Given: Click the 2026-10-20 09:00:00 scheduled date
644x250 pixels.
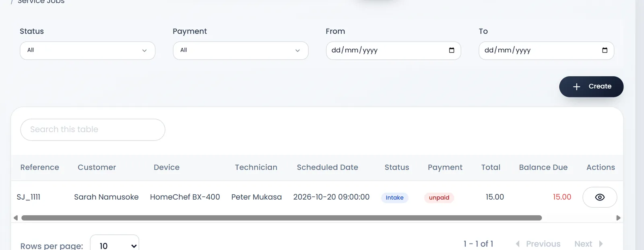Looking at the screenshot, I should pyautogui.click(x=331, y=197).
